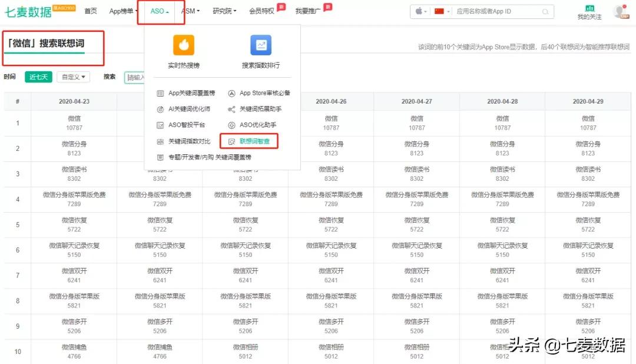Enable the 近七天 time filter
The width and height of the screenshot is (636, 364).
pyautogui.click(x=38, y=77)
